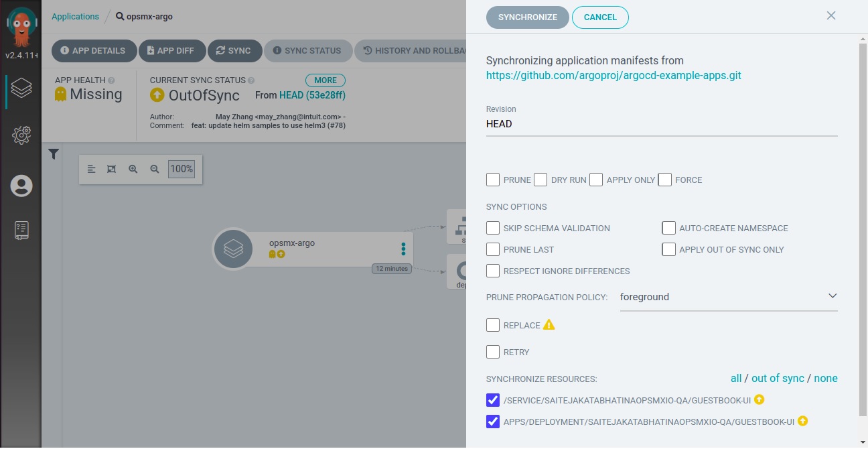The width and height of the screenshot is (868, 449).
Task: Check the AUTO-CREATE NAMESPACE option
Action: pyautogui.click(x=668, y=228)
